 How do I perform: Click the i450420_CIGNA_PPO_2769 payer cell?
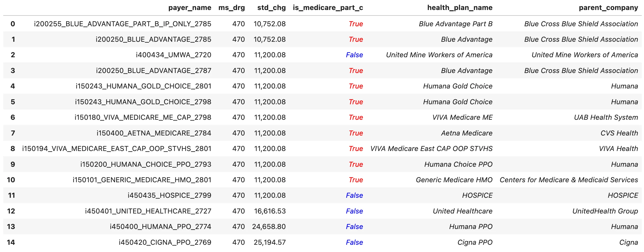[165, 242]
